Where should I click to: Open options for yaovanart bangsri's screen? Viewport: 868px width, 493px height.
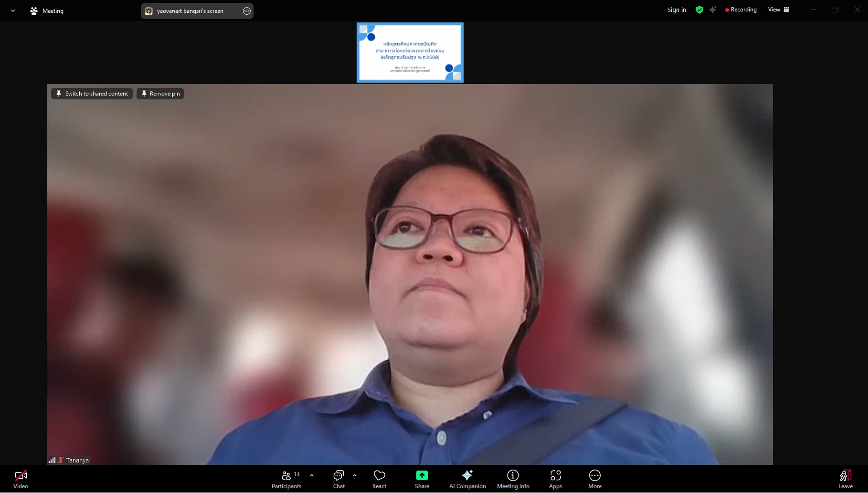tap(247, 11)
